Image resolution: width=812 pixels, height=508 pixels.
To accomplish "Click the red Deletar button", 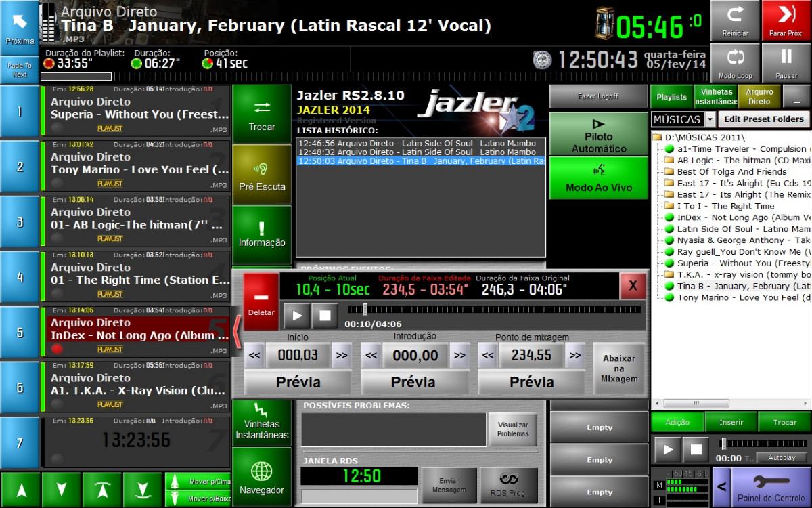I will point(261,301).
